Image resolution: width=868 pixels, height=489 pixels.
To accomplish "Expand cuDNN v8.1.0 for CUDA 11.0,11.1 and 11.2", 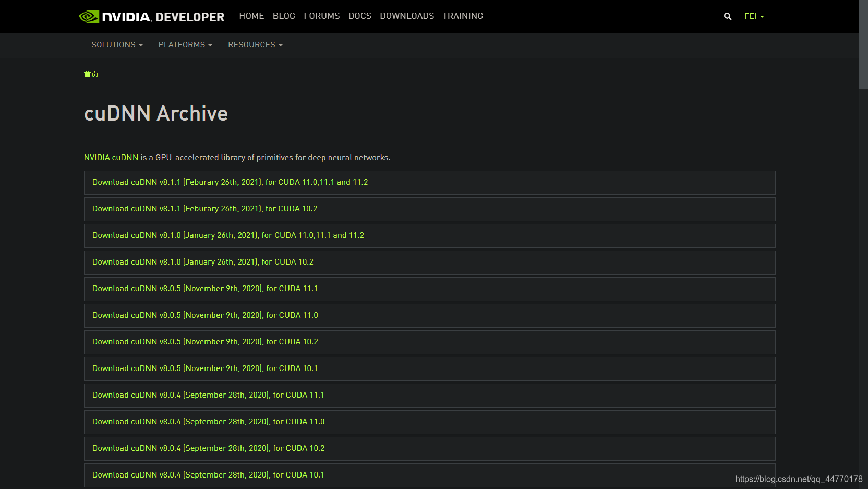I will pyautogui.click(x=429, y=236).
